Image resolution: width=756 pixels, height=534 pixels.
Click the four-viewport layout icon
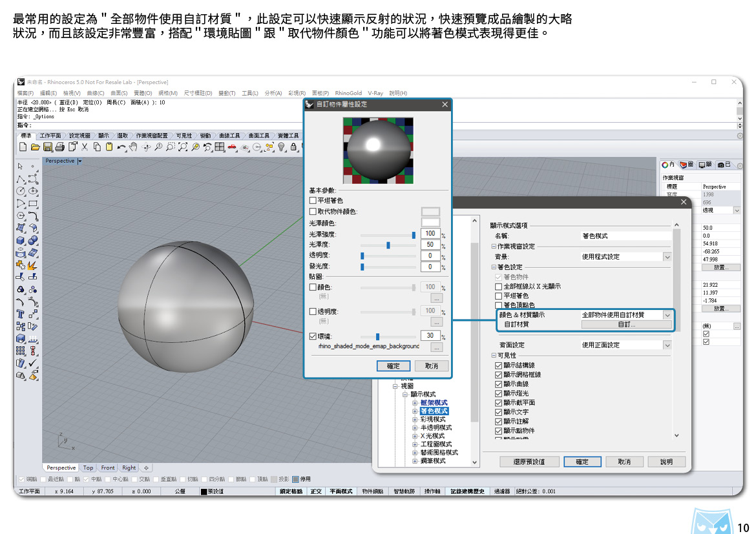coord(220,147)
